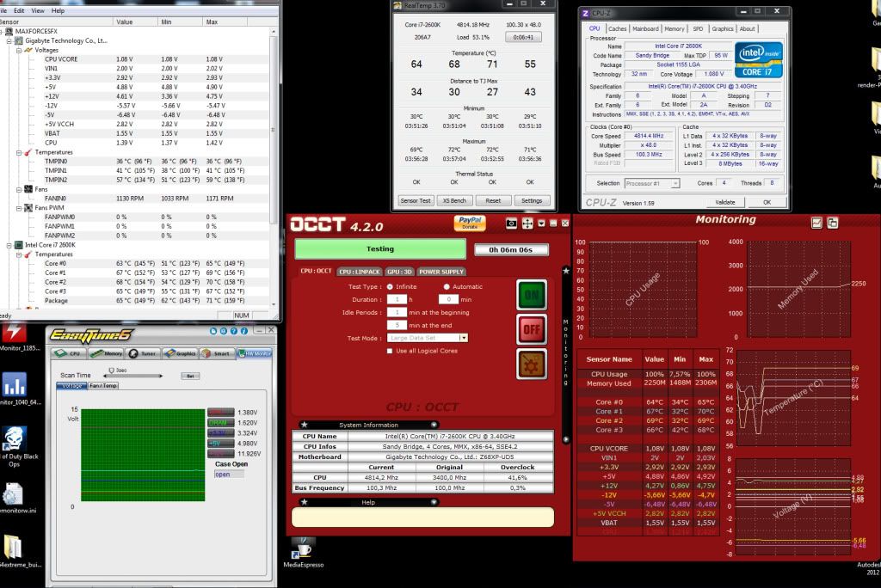Click the Validate button in CPU-Z
This screenshot has width=881, height=588.
[725, 202]
